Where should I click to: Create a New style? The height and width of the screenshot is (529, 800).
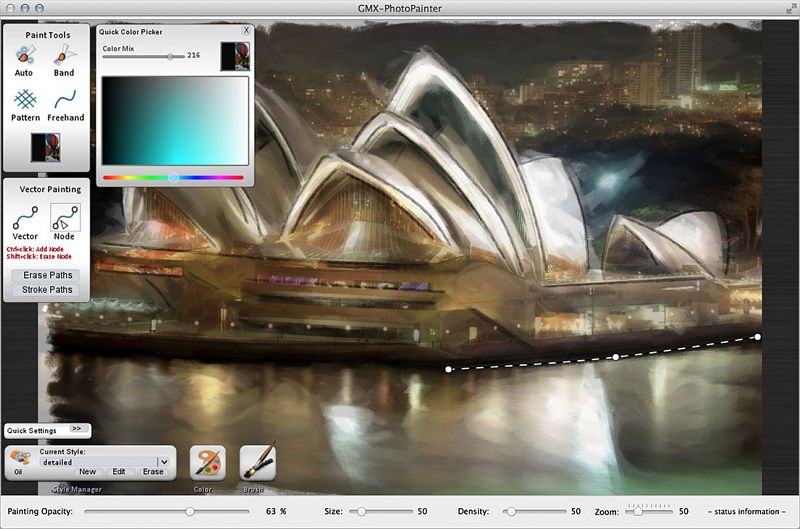point(88,472)
